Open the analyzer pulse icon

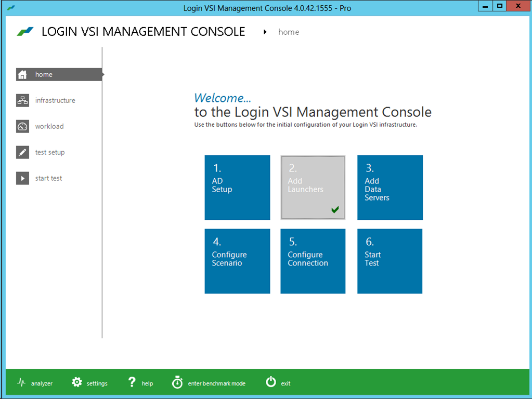click(x=21, y=383)
